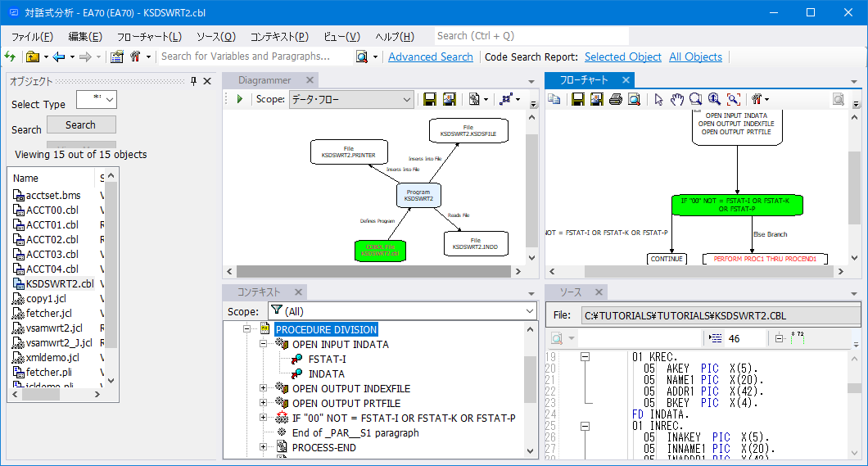Save Diagrammer diagram as image
The width and height of the screenshot is (868, 466).
tap(450, 99)
